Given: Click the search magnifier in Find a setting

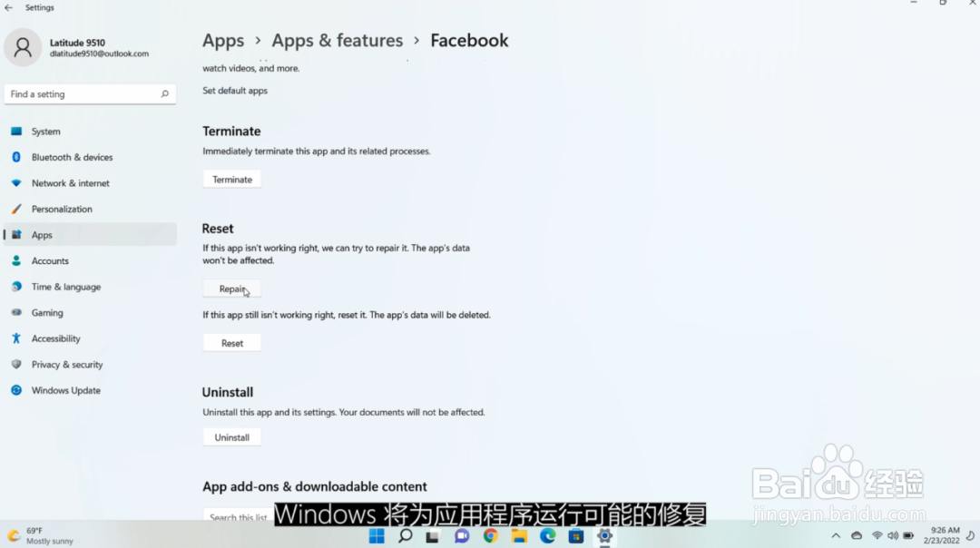Looking at the screenshot, I should coord(165,93).
